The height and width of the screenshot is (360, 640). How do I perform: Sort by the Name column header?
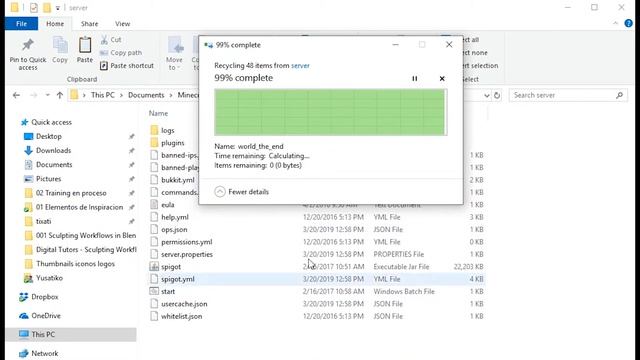tap(158, 113)
